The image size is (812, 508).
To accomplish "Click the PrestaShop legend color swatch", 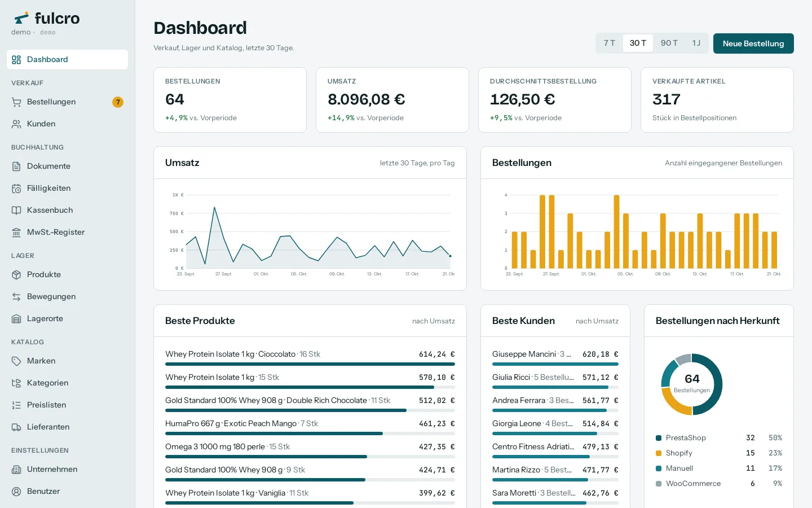I will pyautogui.click(x=659, y=438).
